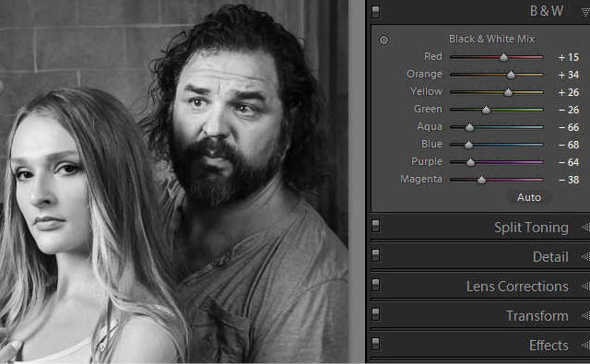Click the Aqua value -66 field
This screenshot has width=590, height=364.
(568, 127)
